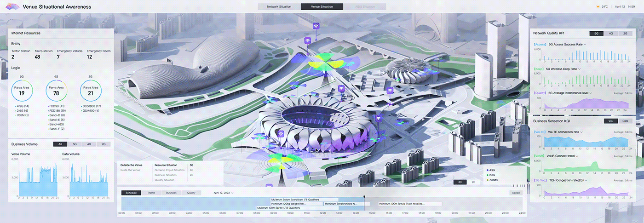Select 5G filter in Business Volume

pos(75,144)
